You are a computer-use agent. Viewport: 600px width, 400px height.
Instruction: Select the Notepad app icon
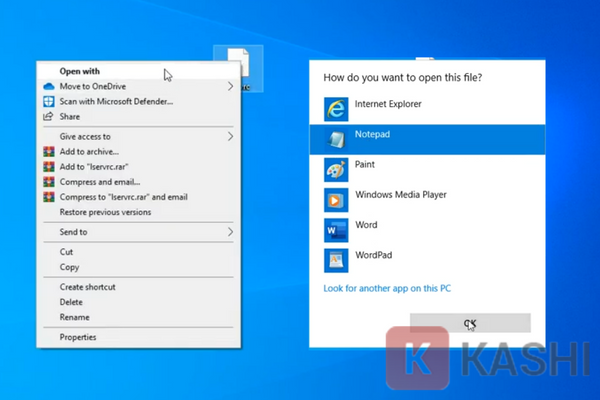333,136
